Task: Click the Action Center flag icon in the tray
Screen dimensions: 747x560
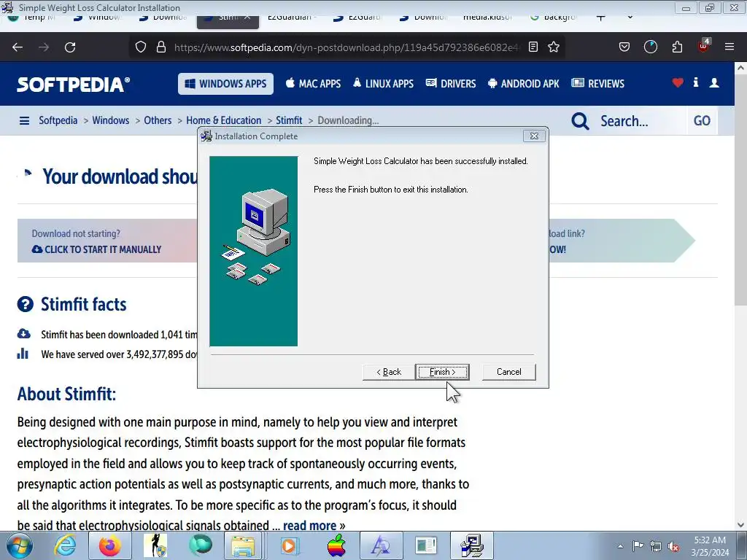Action: [x=638, y=546]
